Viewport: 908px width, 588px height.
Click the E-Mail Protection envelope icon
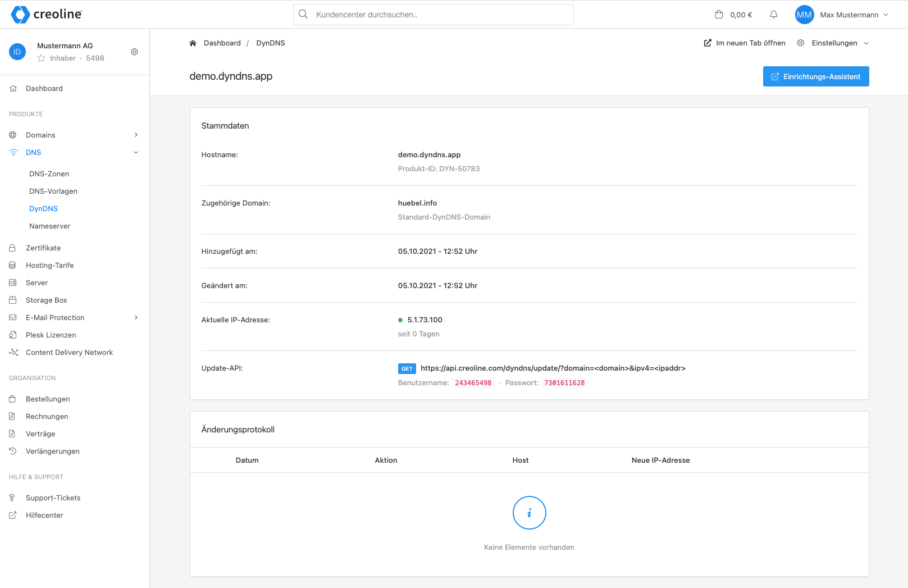click(x=12, y=317)
